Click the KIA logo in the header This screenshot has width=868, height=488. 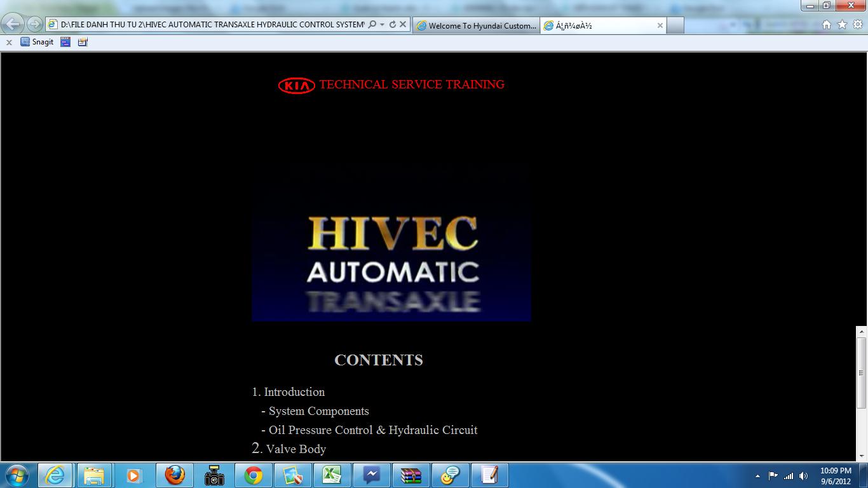(296, 85)
